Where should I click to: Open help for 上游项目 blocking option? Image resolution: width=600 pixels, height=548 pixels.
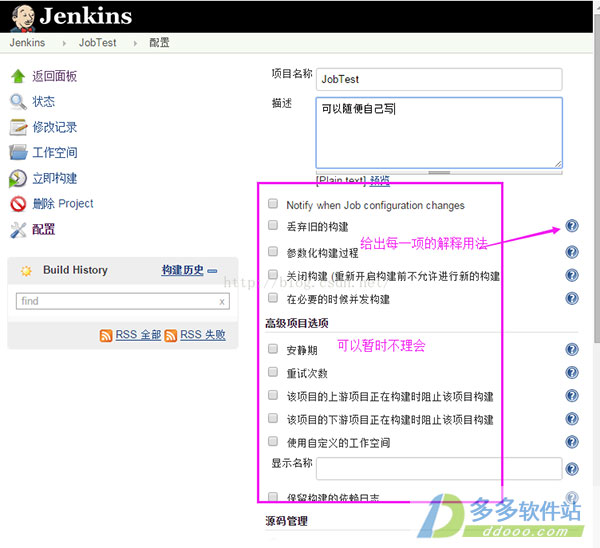pos(572,396)
